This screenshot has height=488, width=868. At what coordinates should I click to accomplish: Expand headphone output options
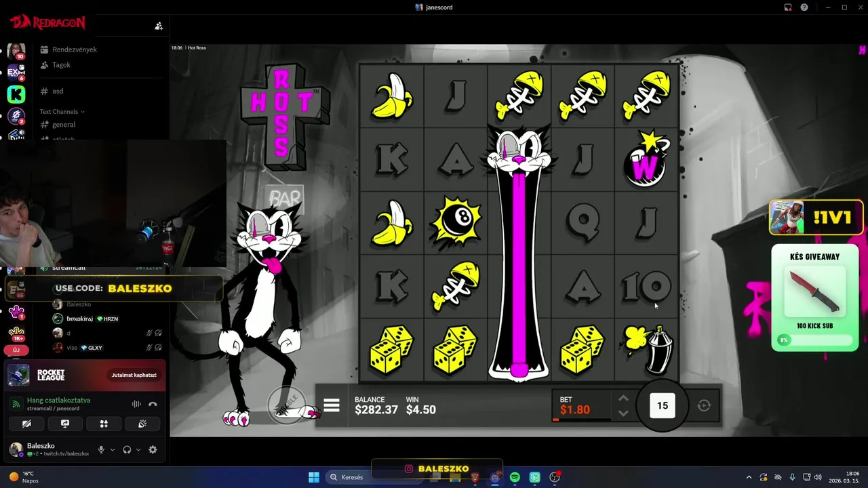(x=138, y=449)
